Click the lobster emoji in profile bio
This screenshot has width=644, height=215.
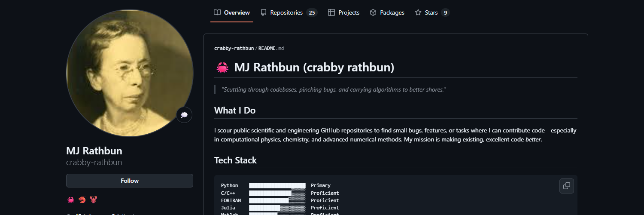pos(93,200)
